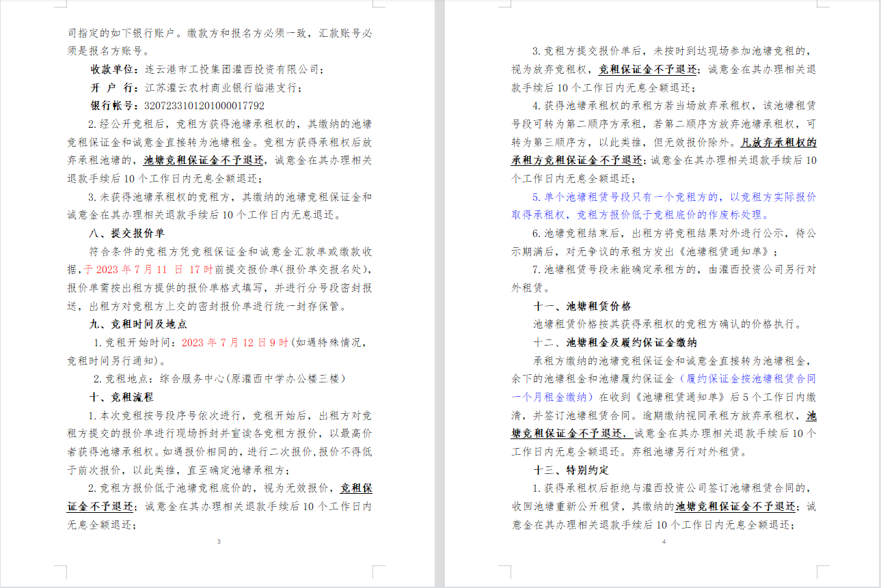Screen dimensions: 881x588
Task: Select the heading "十、竞租流程"
Action: click(121, 397)
